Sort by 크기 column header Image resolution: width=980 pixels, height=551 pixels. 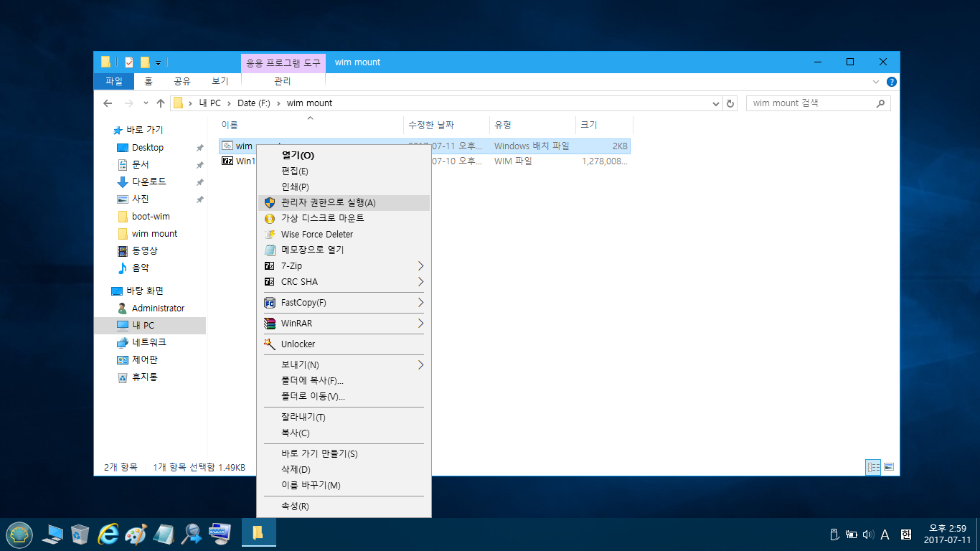(x=604, y=125)
